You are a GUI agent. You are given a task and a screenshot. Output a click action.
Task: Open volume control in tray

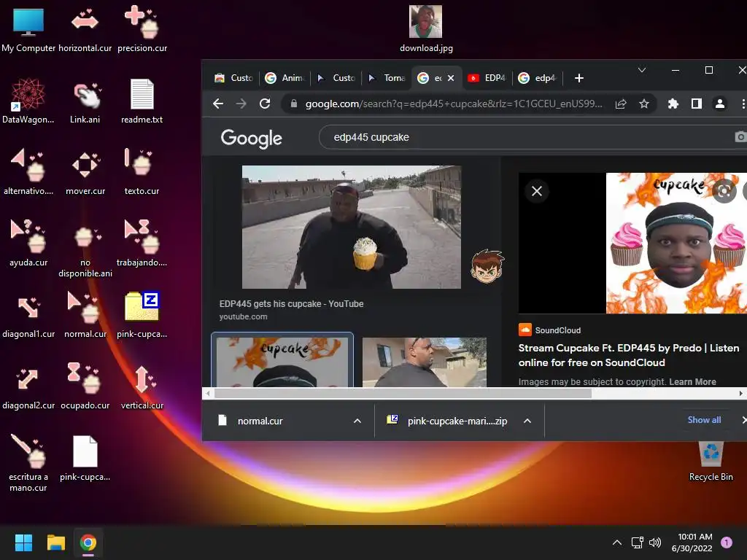click(x=656, y=542)
